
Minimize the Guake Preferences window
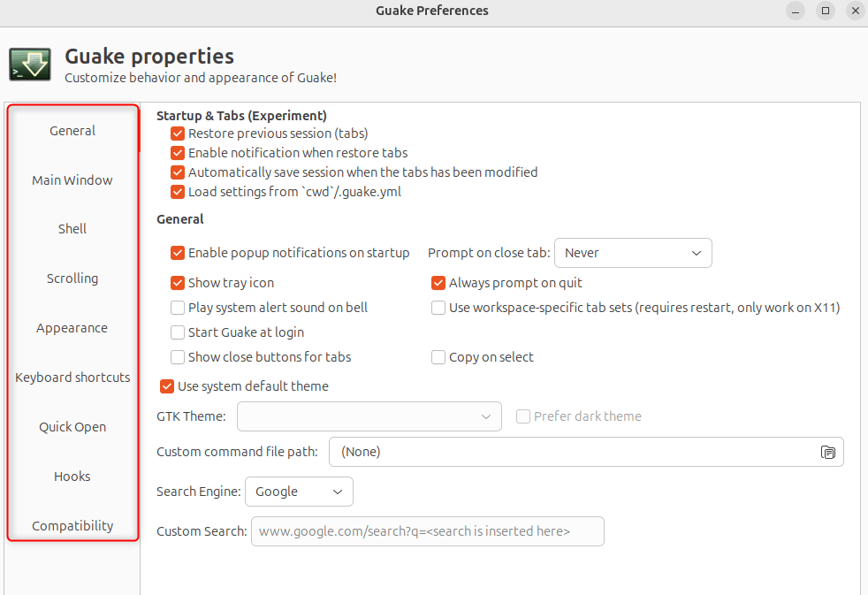pyautogui.click(x=796, y=11)
